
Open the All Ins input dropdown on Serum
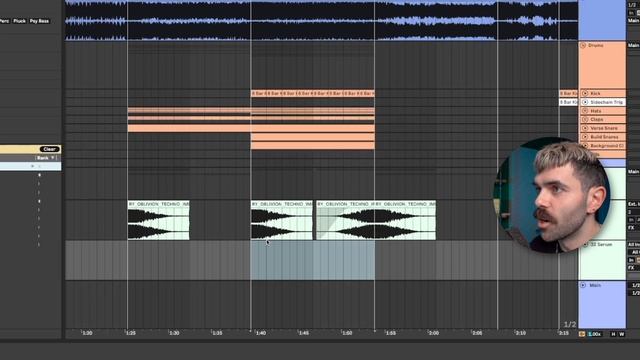click(x=633, y=244)
